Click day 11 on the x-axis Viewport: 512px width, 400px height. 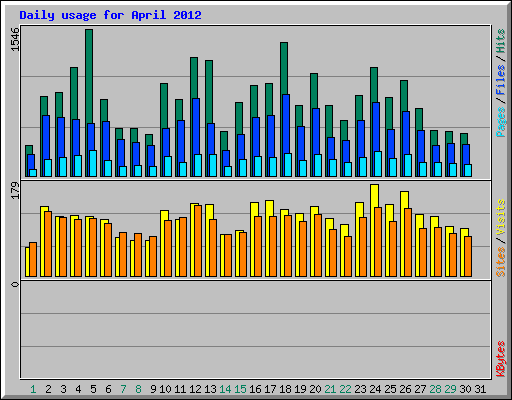pyautogui.click(x=180, y=389)
